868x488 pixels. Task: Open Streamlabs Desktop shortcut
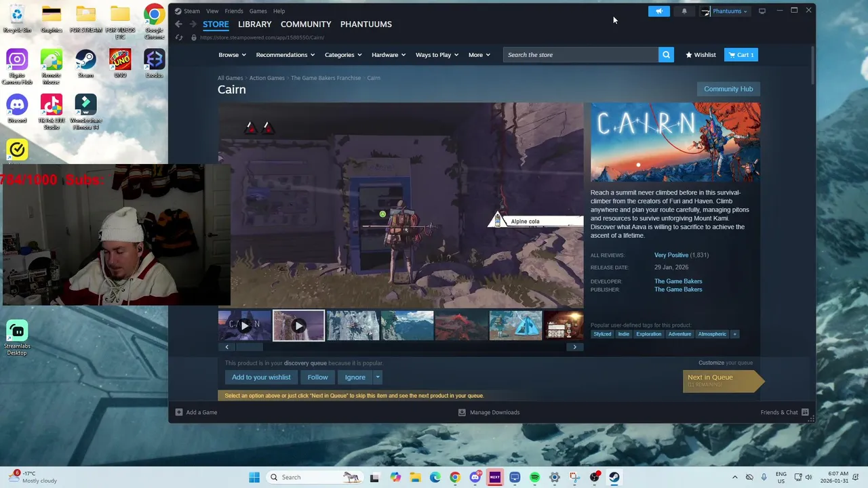point(17,338)
